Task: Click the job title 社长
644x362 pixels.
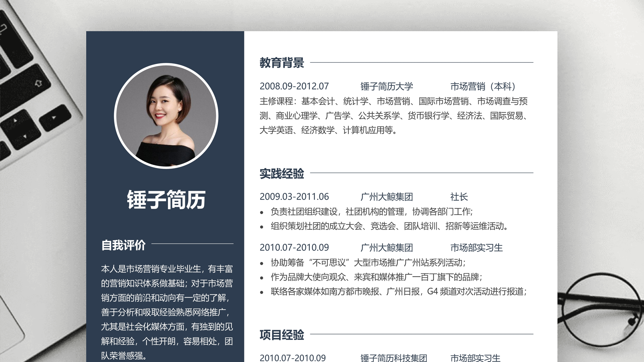Action: tap(459, 197)
